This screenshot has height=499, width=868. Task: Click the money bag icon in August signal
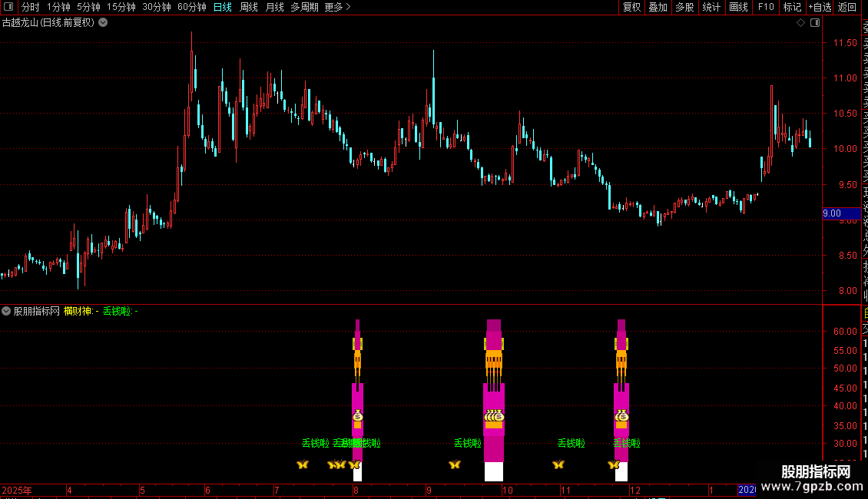coord(358,416)
